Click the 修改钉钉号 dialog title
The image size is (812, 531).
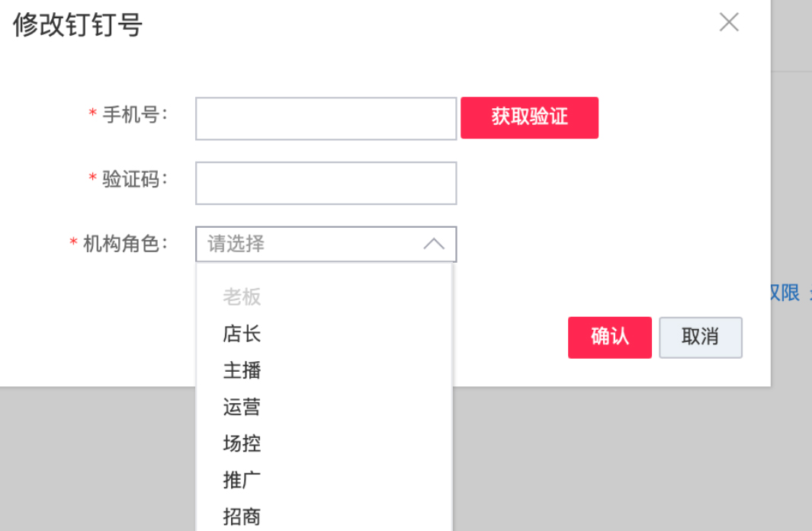click(x=75, y=23)
